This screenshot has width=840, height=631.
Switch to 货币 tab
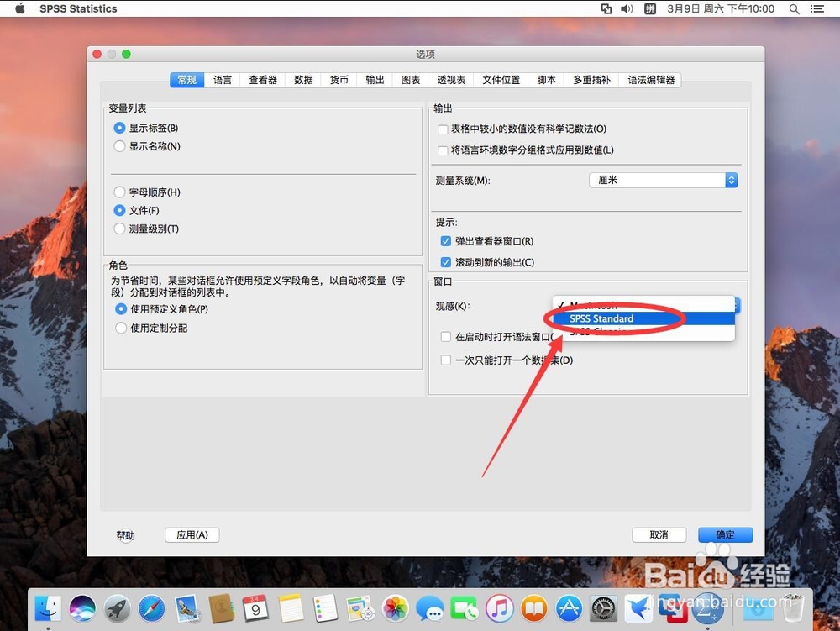click(339, 80)
